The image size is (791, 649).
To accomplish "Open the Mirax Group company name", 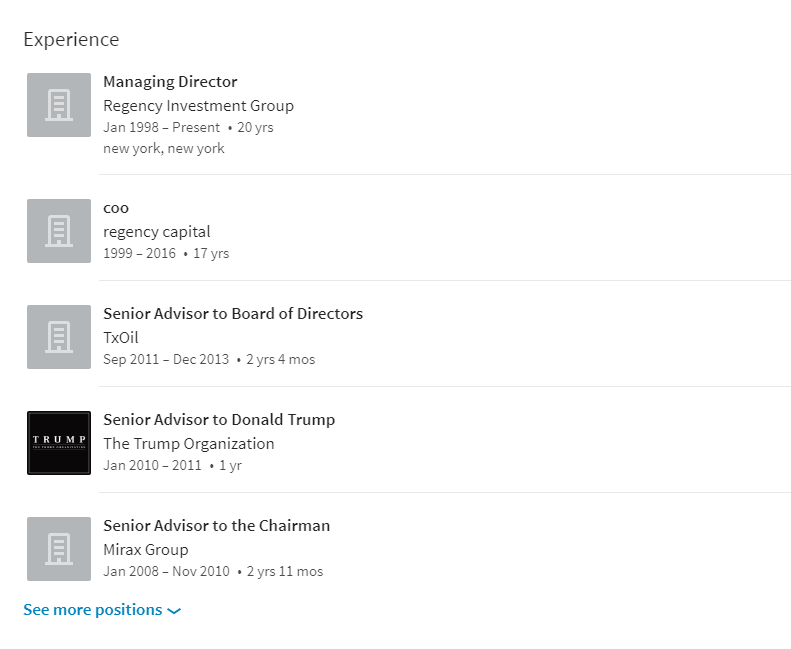I will [x=146, y=550].
